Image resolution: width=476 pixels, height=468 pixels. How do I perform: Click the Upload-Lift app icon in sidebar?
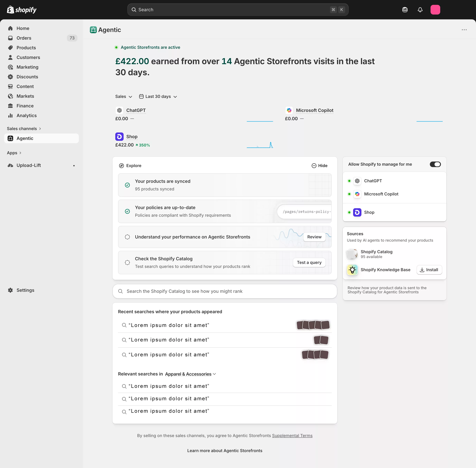pyautogui.click(x=10, y=165)
